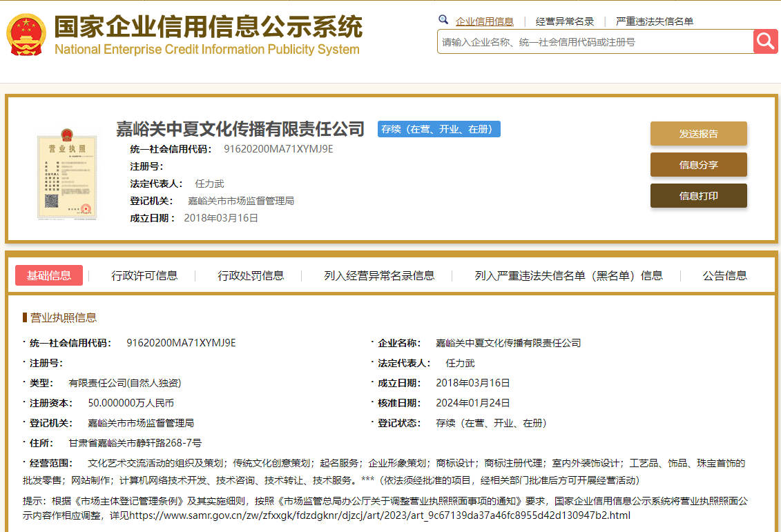Open the 公告信息 tab

pos(724,275)
